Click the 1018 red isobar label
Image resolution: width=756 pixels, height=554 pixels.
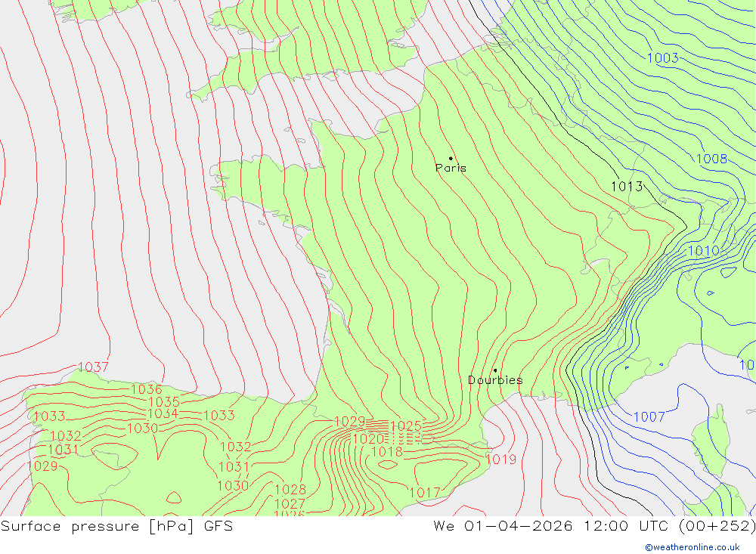tap(386, 452)
